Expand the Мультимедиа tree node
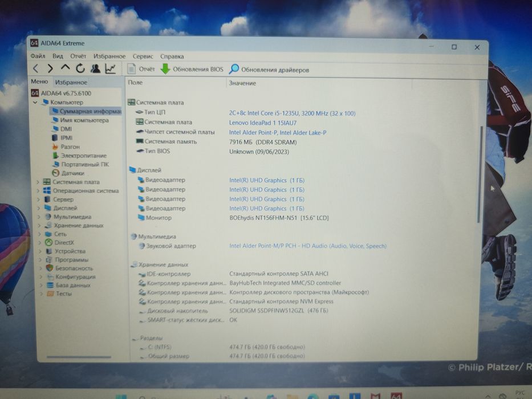Viewport: 532px width, 399px height. coord(39,217)
